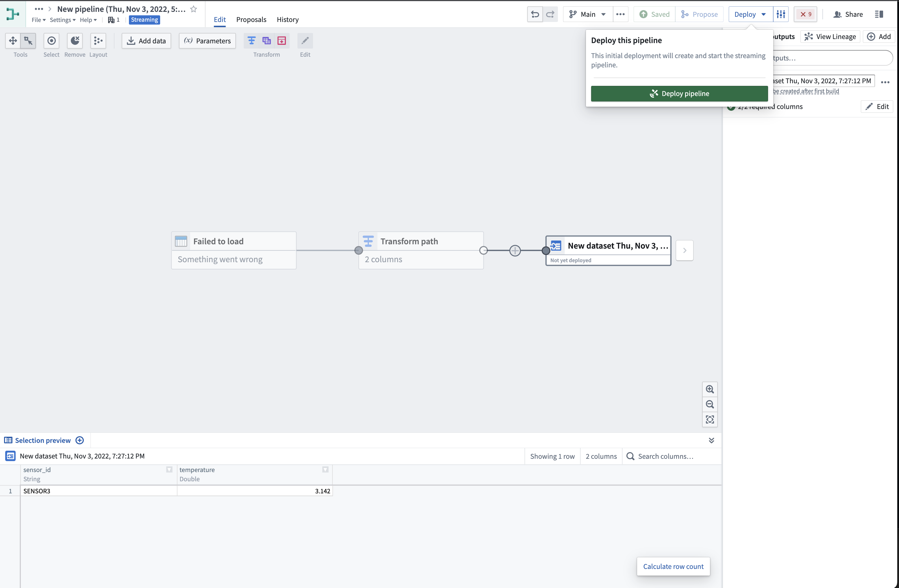Select the Tools pan tool
899x588 pixels.
click(x=13, y=40)
